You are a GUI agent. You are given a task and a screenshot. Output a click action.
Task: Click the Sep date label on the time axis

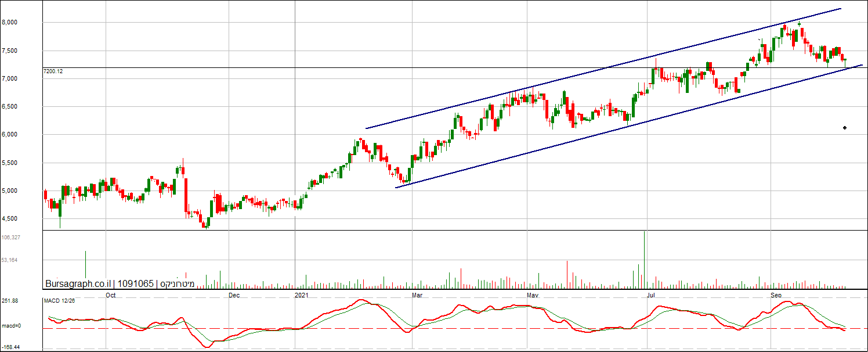coord(776,295)
